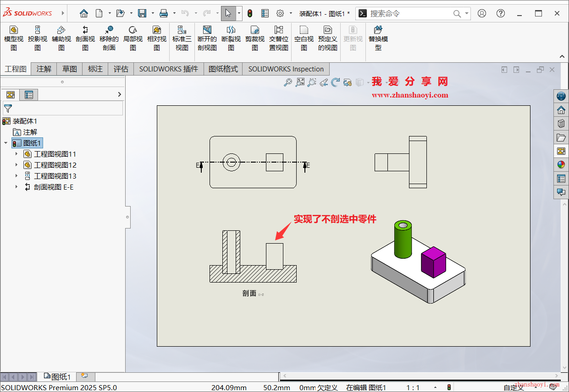Open the file properties list icon
Viewport: 569px width, 392px height.
tap(265, 13)
